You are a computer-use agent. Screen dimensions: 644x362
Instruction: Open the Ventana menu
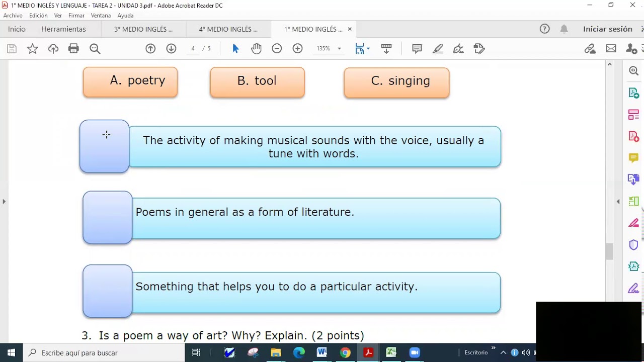pos(101,16)
